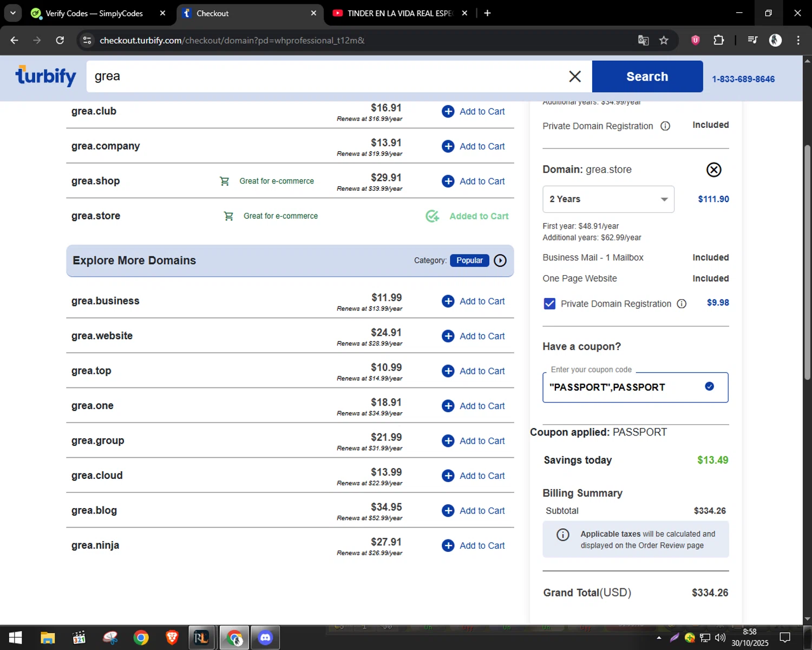Click plus icon for grea.blog
Viewport: 812px width, 650px height.
point(448,511)
